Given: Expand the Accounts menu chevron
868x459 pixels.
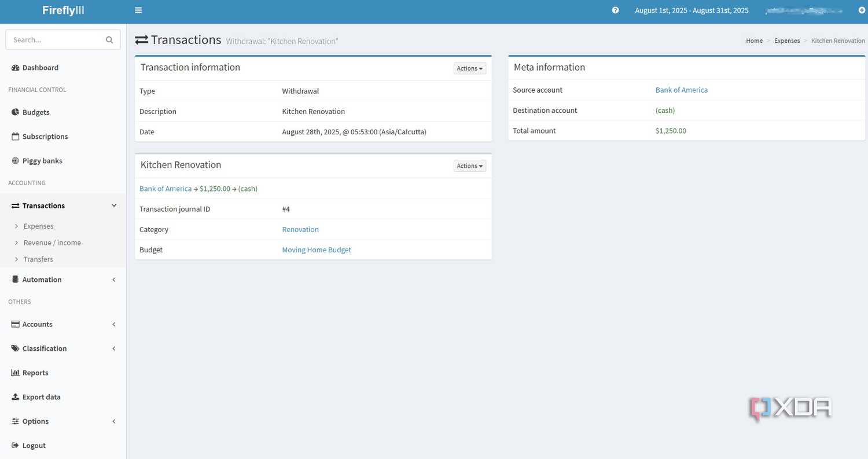Looking at the screenshot, I should coord(114,324).
